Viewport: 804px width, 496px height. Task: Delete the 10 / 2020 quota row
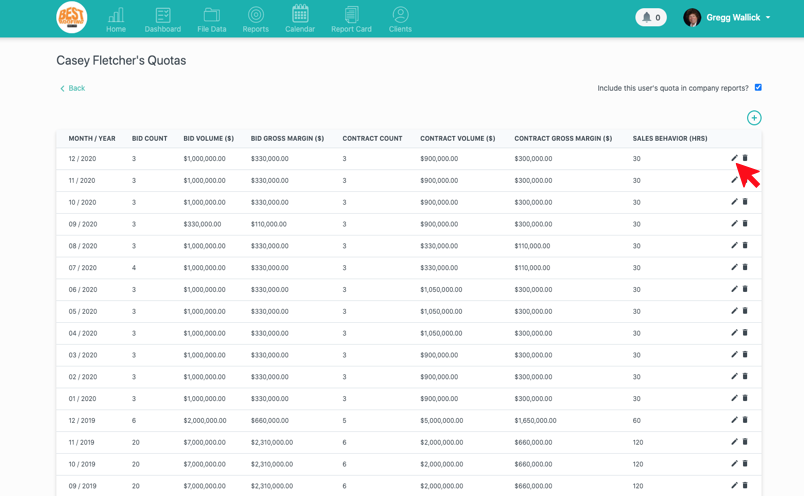(745, 202)
